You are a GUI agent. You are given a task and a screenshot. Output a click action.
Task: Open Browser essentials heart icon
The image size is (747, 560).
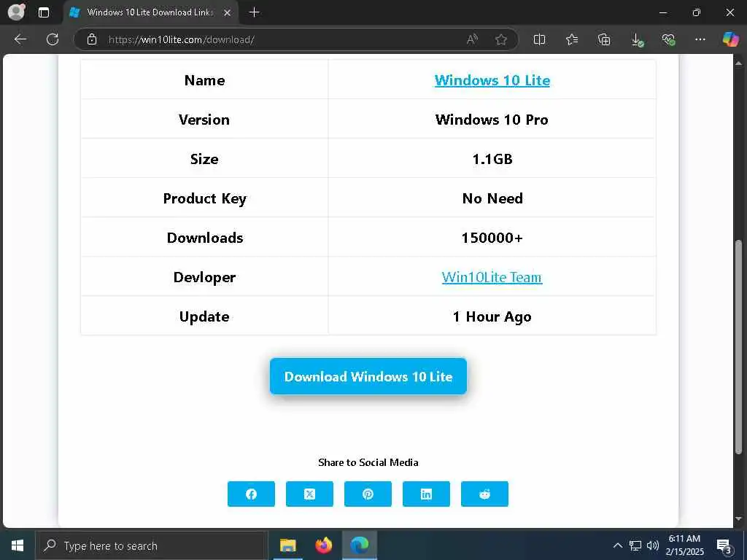668,39
